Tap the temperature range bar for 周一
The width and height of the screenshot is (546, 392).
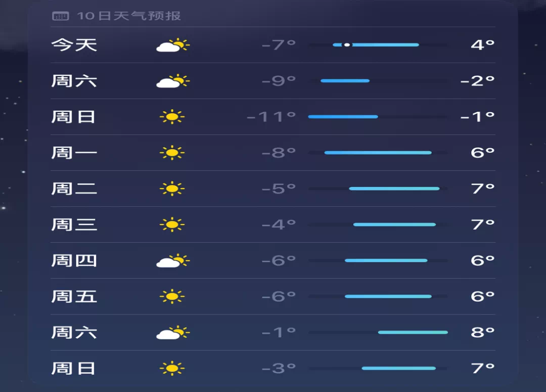click(x=378, y=153)
